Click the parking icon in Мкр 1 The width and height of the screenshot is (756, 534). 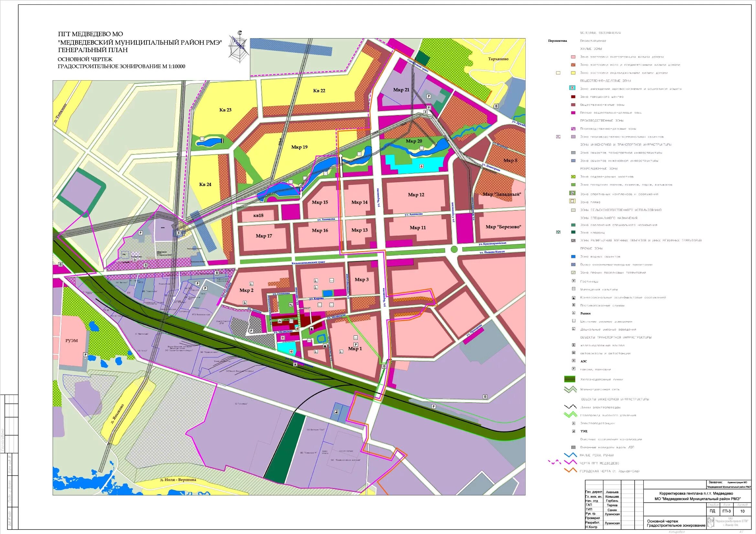pos(356,345)
